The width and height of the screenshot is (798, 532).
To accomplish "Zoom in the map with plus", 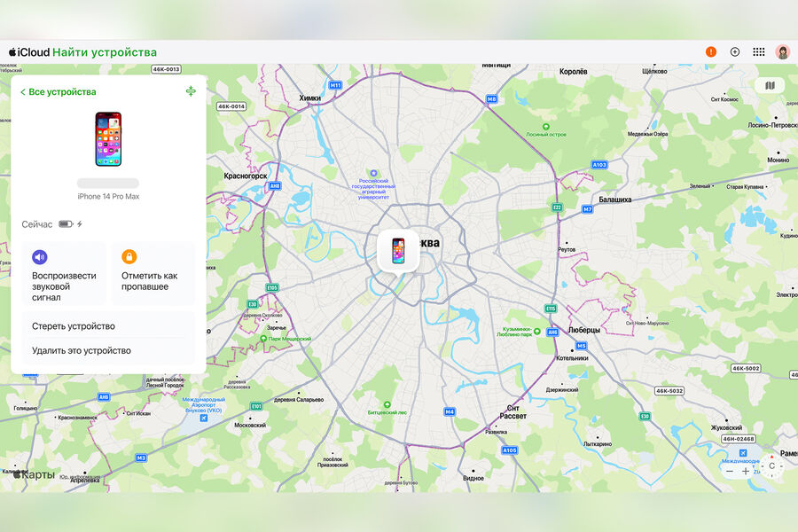I will [x=746, y=472].
